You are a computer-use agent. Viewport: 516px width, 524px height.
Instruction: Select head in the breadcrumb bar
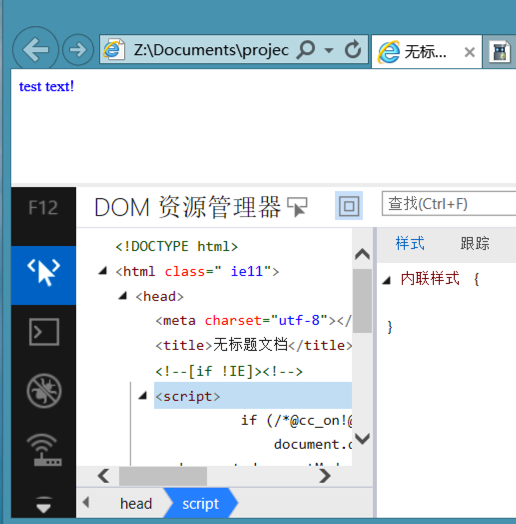point(136,504)
